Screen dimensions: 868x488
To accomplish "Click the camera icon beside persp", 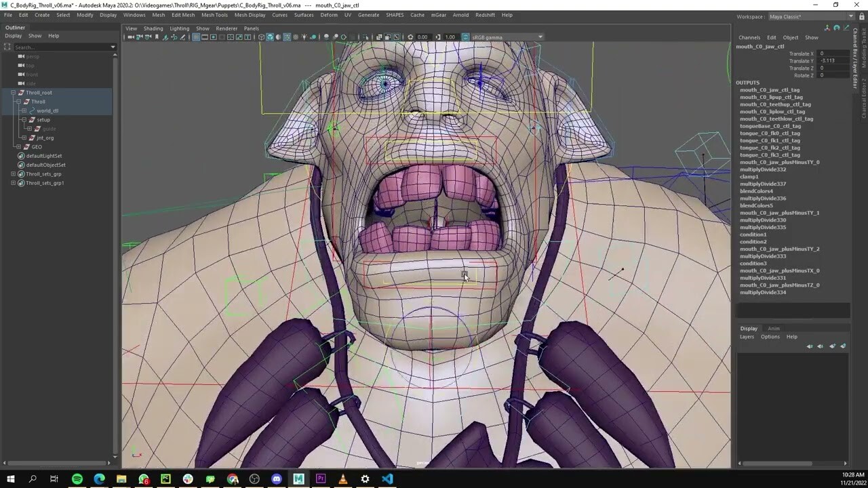I will coord(22,56).
